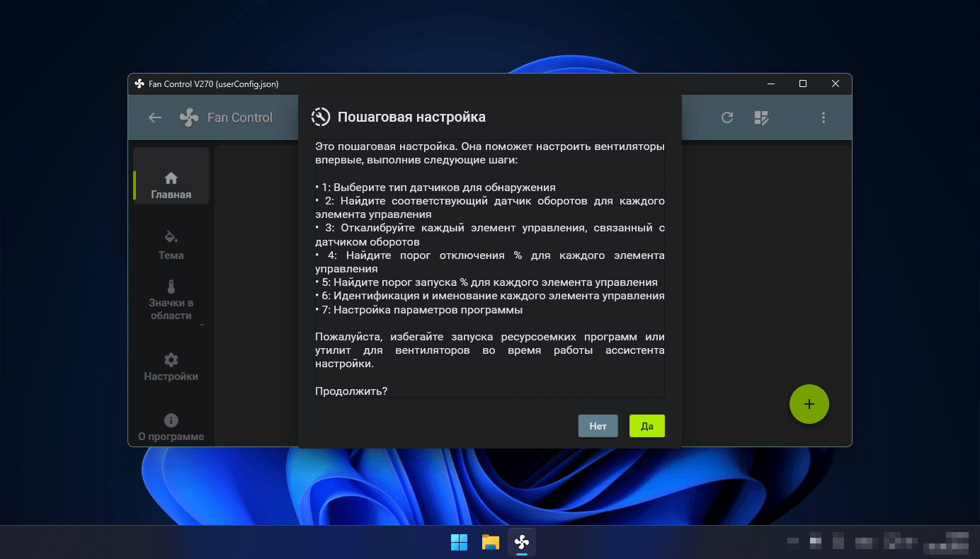Close the Fan Control window
The height and width of the screenshot is (559, 980).
click(x=836, y=83)
